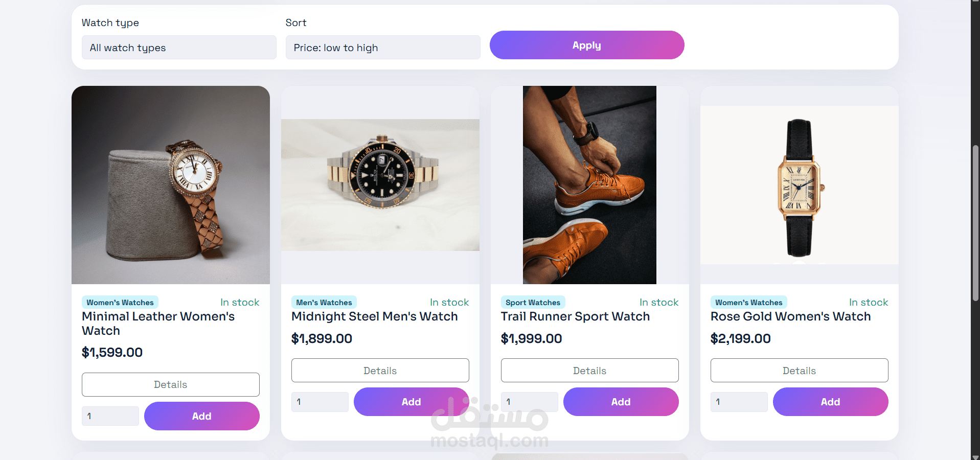Add Minimal Leather Women's Watch to cart
Viewport: 980px width, 460px height.
click(201, 416)
